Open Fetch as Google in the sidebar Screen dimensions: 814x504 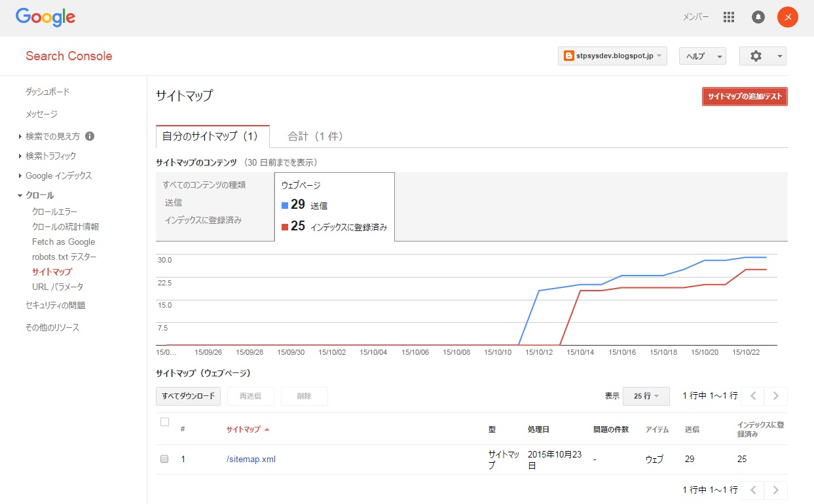pos(64,242)
